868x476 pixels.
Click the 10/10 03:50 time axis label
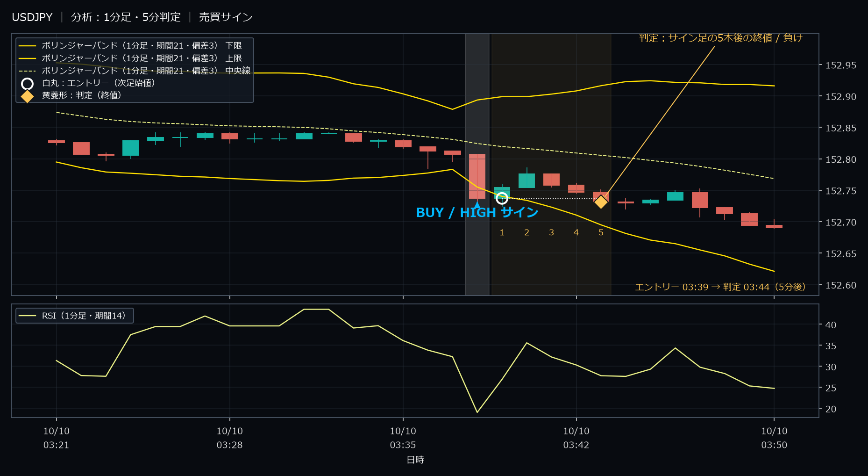[774, 438]
